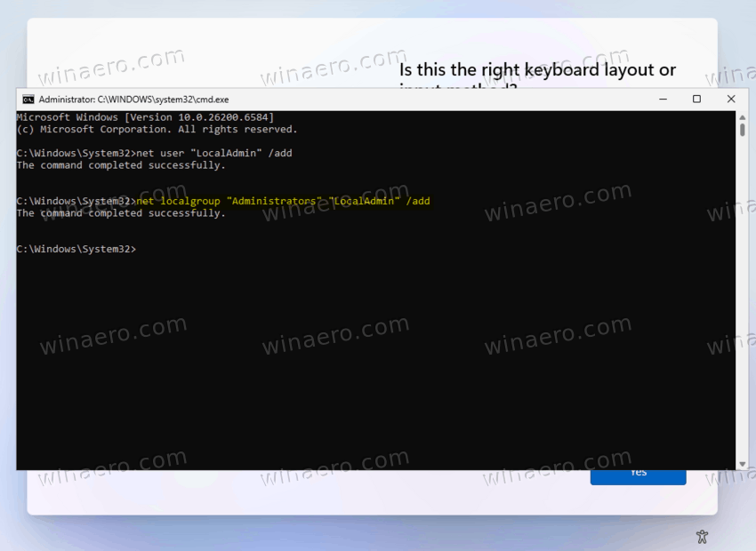The width and height of the screenshot is (756, 551).
Task: Click the first "command completed successfully" message
Action: (121, 165)
